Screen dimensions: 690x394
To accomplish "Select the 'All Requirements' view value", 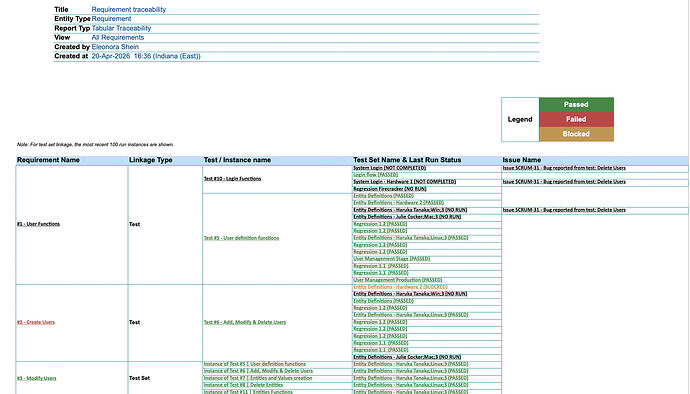I will [117, 37].
